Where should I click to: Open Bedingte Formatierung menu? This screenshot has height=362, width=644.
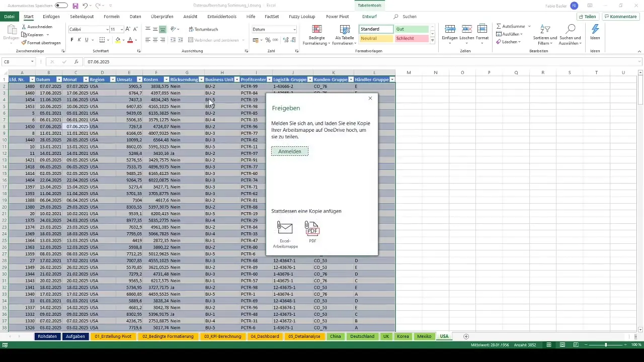click(x=317, y=35)
